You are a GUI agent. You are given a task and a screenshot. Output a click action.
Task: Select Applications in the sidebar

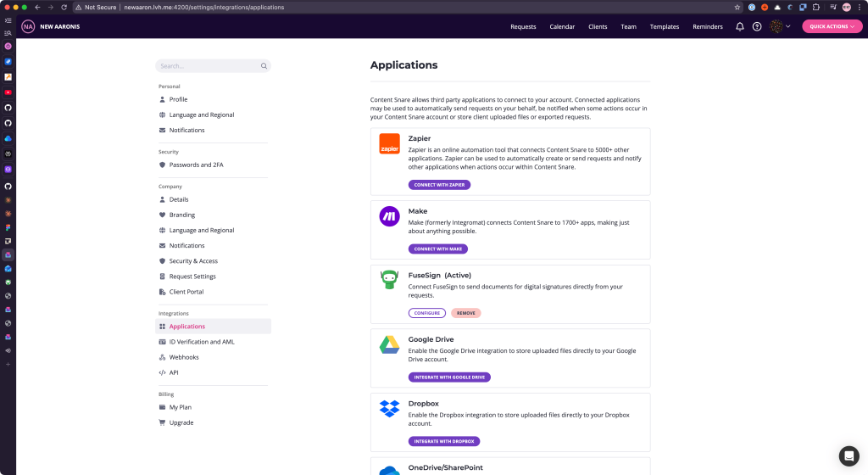coord(213,327)
